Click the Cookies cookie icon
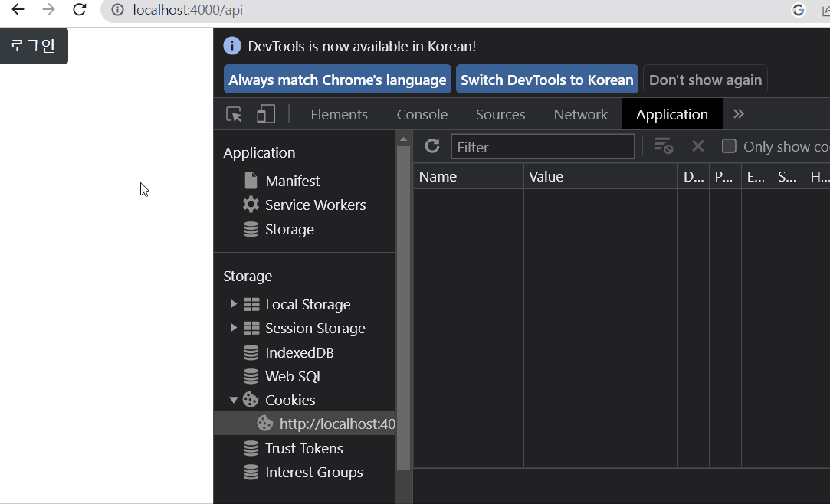This screenshot has height=504, width=830. (251, 400)
